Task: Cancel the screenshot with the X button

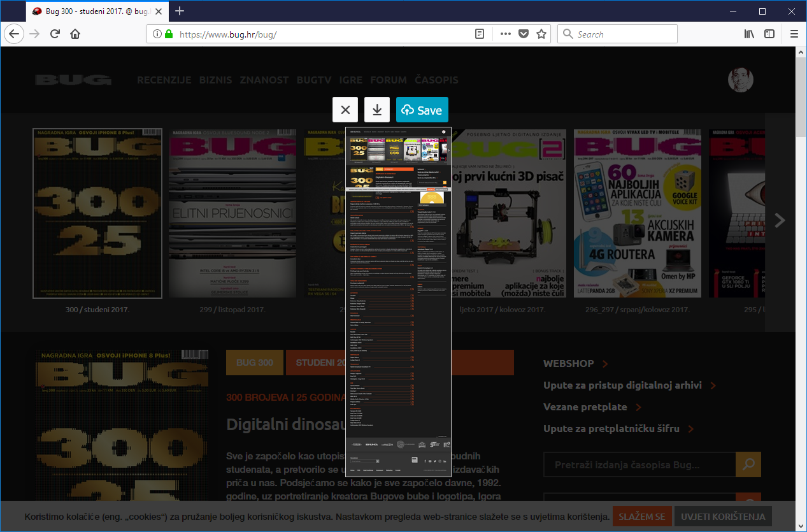Action: 345,110
